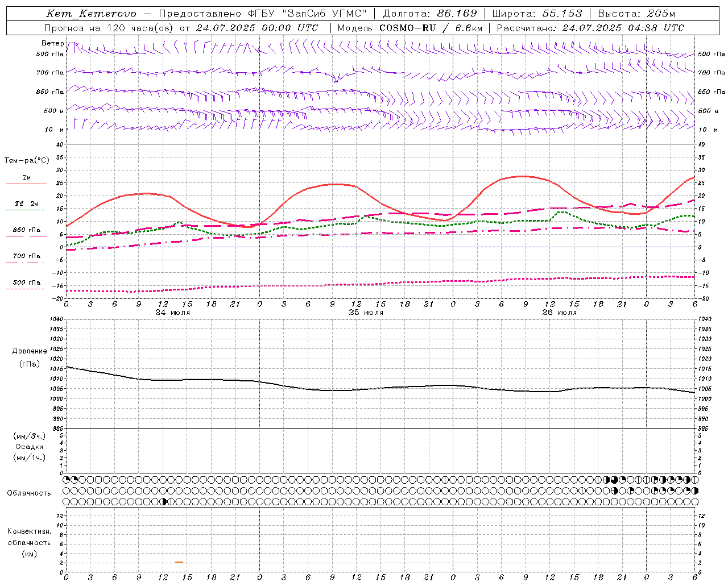Screen dimensions: 728x582
Task: Click the Облачность section label
Action: pyautogui.click(x=29, y=493)
